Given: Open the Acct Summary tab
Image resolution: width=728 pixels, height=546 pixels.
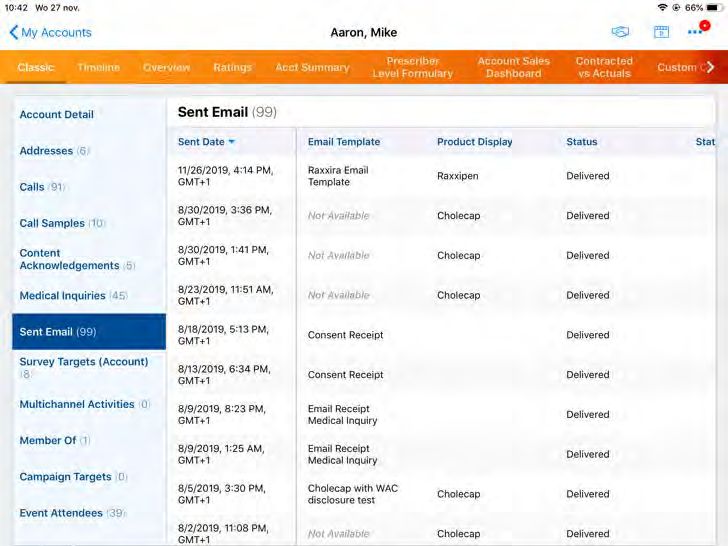Looking at the screenshot, I should tap(312, 68).
